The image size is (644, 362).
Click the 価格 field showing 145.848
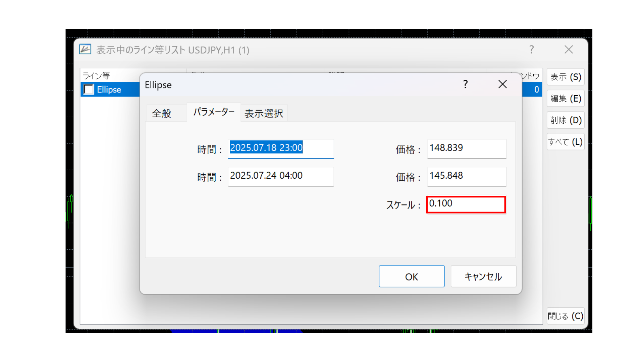[x=466, y=176]
